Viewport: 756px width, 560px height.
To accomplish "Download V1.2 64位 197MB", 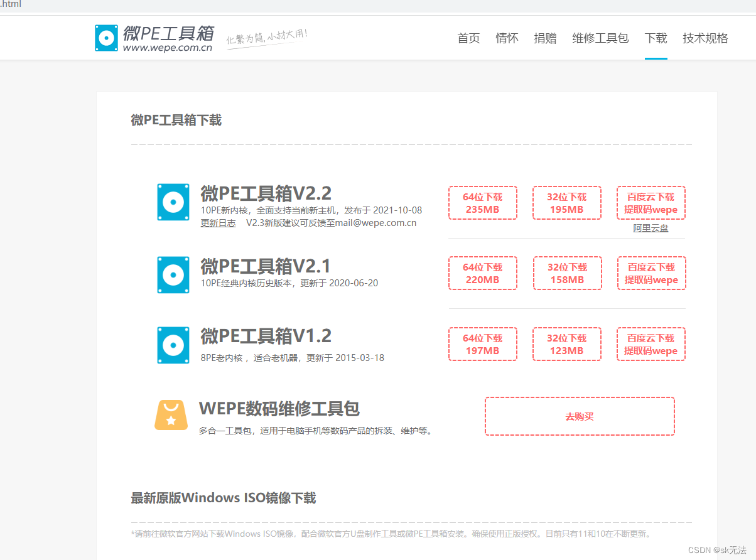I will pyautogui.click(x=483, y=344).
